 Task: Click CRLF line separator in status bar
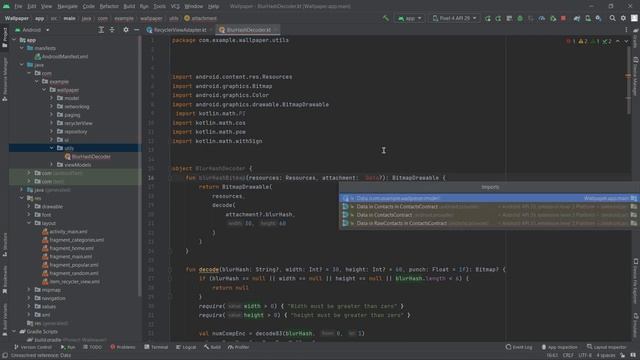568,356
